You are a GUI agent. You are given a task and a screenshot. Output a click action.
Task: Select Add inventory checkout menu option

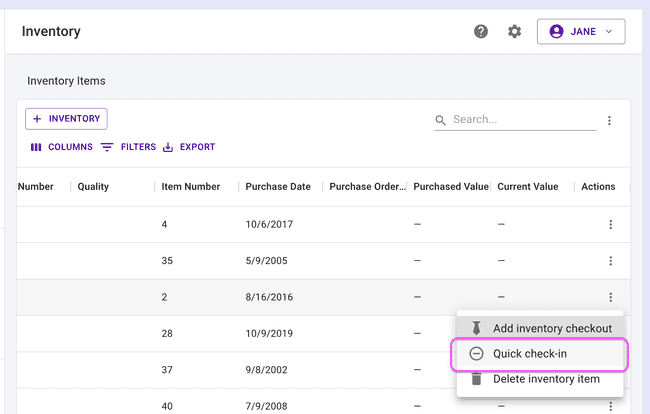click(552, 329)
